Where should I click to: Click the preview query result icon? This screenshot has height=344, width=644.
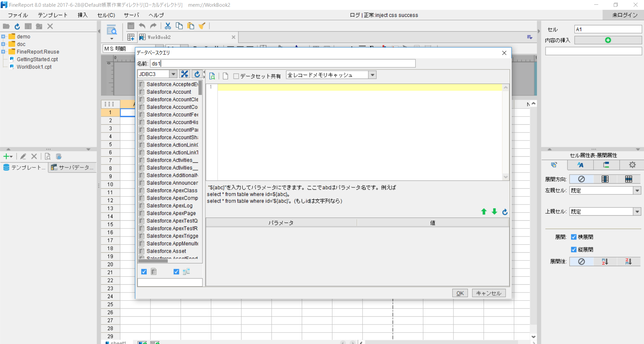click(x=212, y=76)
